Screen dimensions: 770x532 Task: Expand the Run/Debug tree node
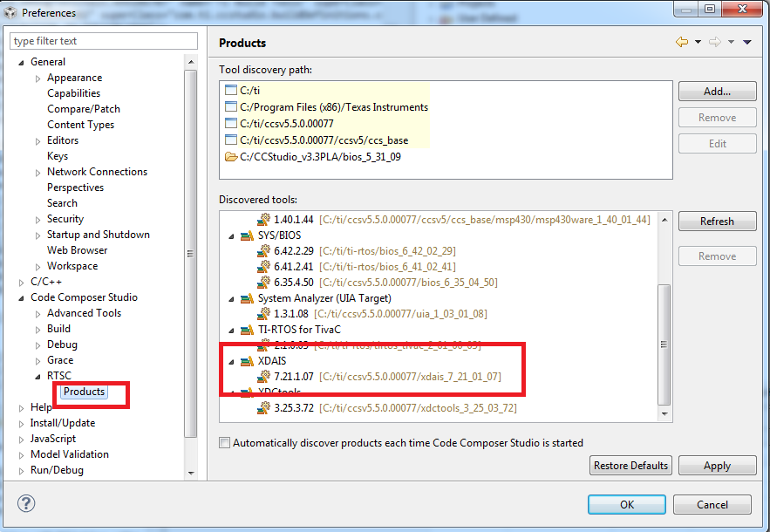(21, 471)
